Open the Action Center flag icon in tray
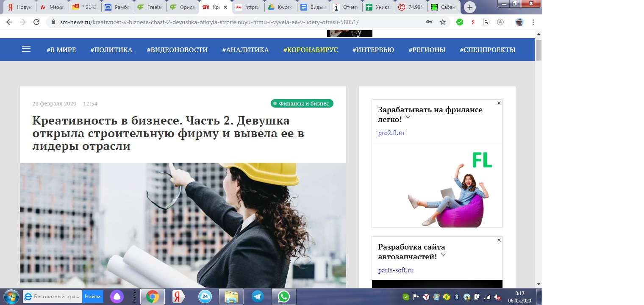644x305 pixels. pyautogui.click(x=416, y=297)
